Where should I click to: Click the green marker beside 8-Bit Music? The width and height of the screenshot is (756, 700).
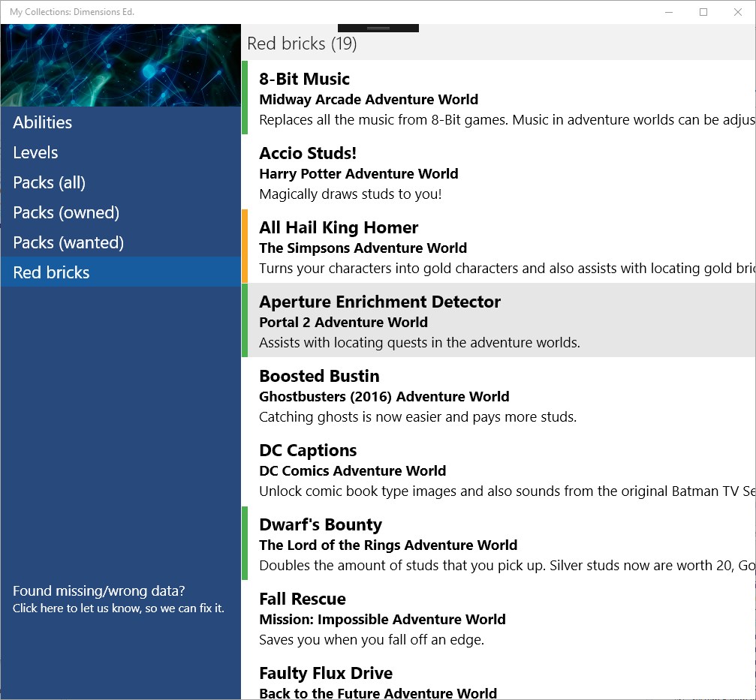tap(245, 98)
